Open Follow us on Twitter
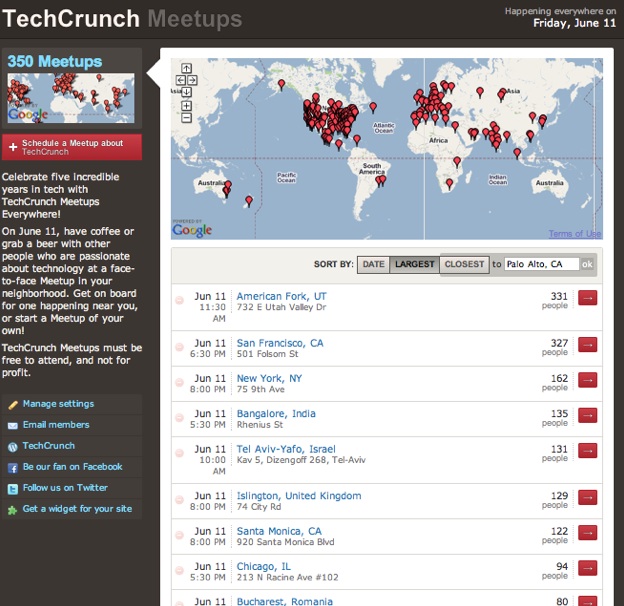 click(x=65, y=488)
